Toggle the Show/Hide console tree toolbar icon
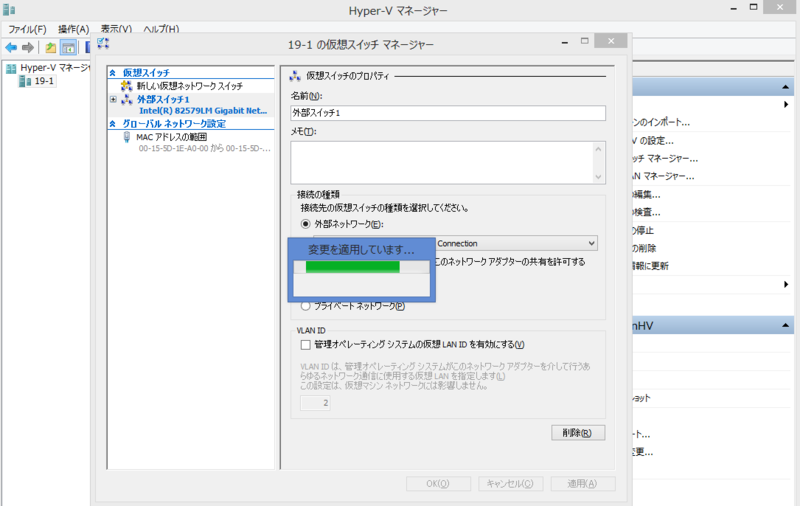The image size is (800, 506). tap(68, 48)
